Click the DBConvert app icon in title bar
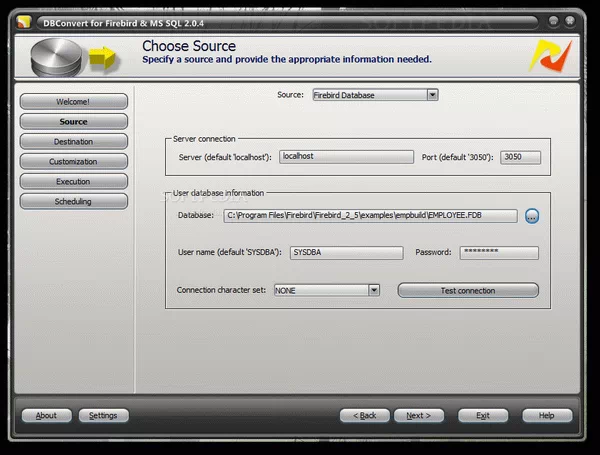600x455 pixels. (24, 22)
